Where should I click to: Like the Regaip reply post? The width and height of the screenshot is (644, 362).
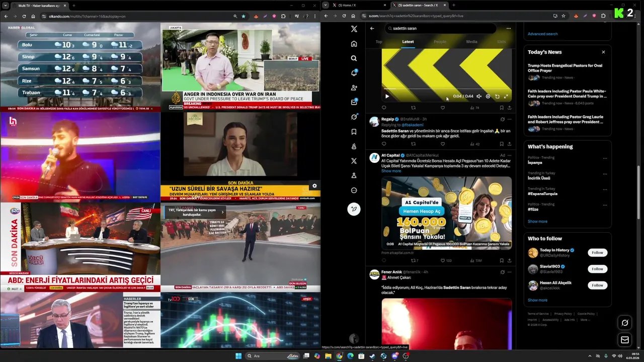[443, 144]
